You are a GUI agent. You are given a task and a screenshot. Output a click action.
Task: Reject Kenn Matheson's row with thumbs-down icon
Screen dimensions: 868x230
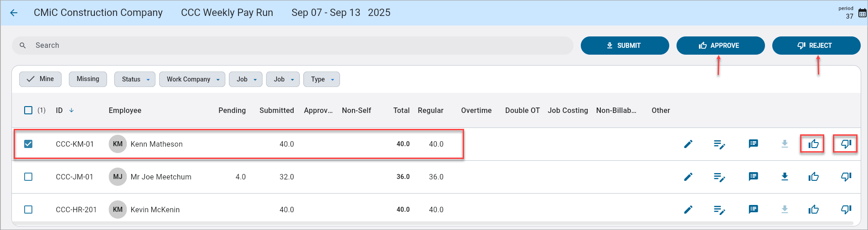pos(846,144)
